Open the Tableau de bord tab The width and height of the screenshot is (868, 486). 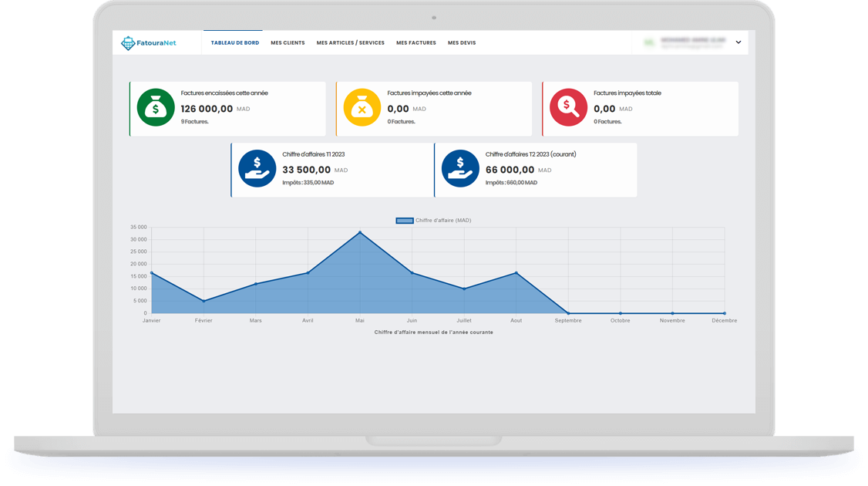[235, 43]
